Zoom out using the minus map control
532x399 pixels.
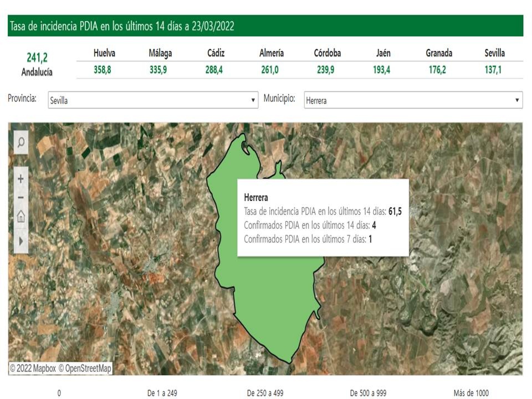click(x=21, y=197)
